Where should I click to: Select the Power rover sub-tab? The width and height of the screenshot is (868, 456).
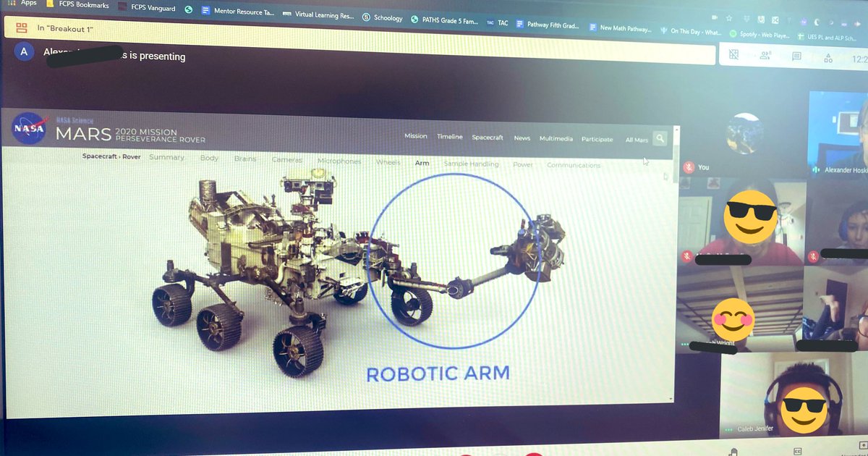point(523,165)
